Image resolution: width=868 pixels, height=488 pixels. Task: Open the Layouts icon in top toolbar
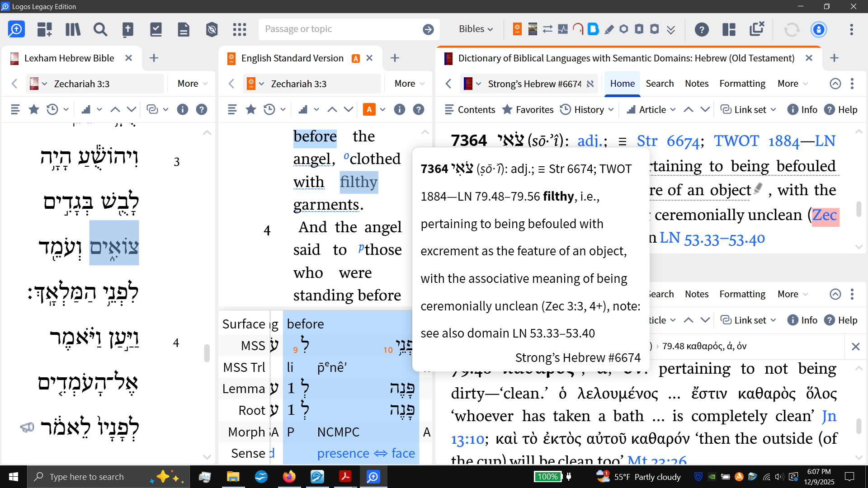tap(729, 30)
